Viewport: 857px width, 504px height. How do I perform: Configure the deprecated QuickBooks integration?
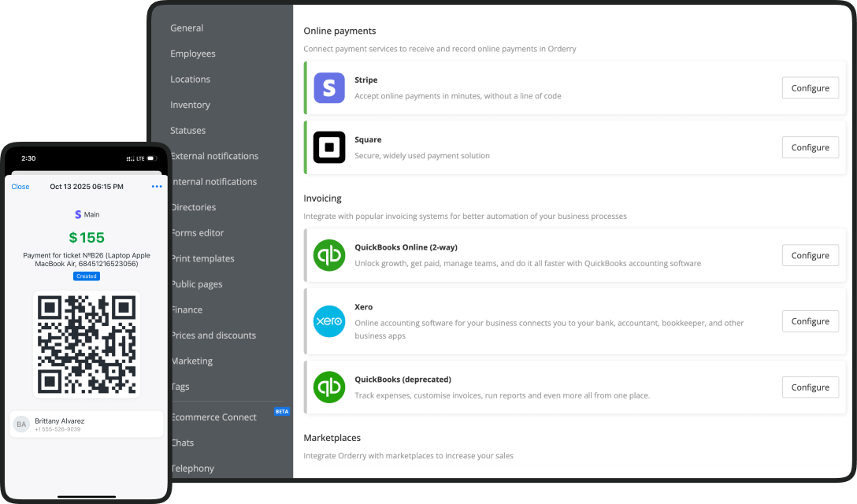coord(810,387)
